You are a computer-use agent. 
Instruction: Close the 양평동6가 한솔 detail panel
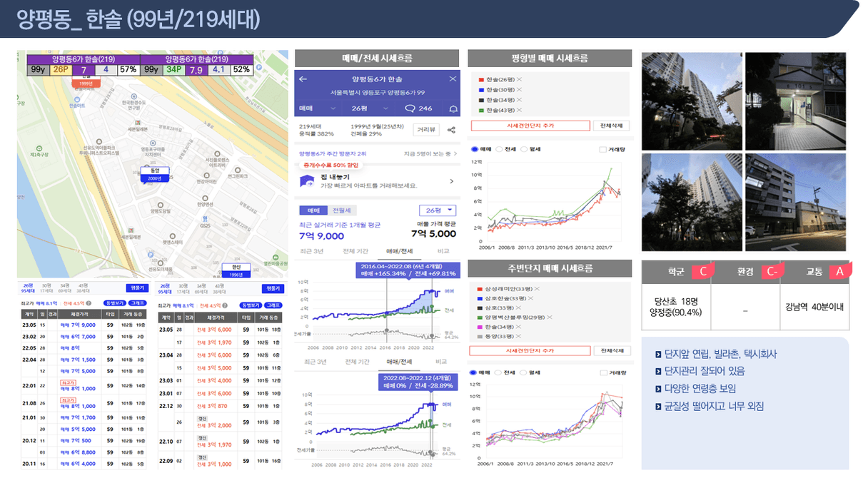(x=453, y=79)
